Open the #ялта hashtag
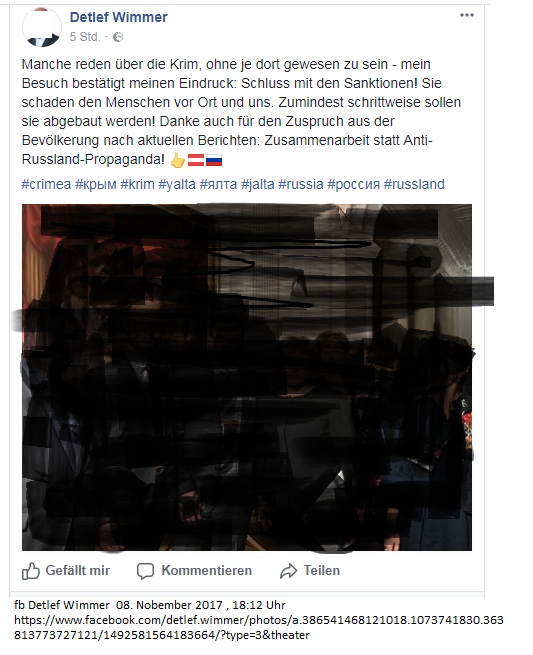The height and width of the screenshot is (655, 533). pos(218,184)
